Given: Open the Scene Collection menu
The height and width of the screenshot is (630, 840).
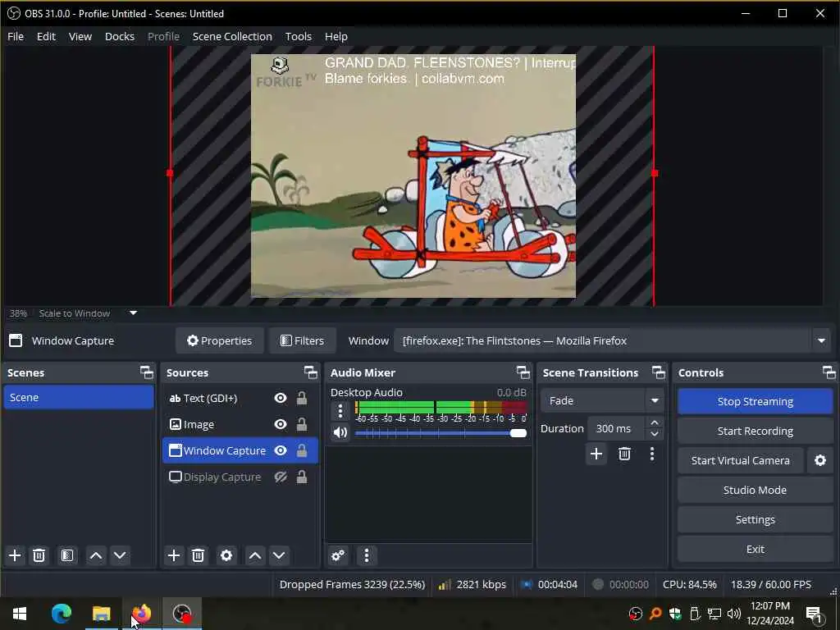Looking at the screenshot, I should coord(232,36).
